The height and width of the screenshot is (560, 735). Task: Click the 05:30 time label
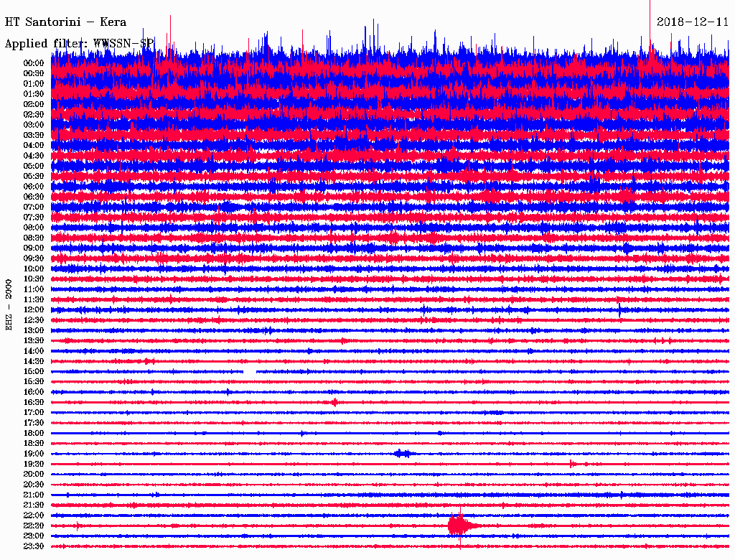coord(34,177)
